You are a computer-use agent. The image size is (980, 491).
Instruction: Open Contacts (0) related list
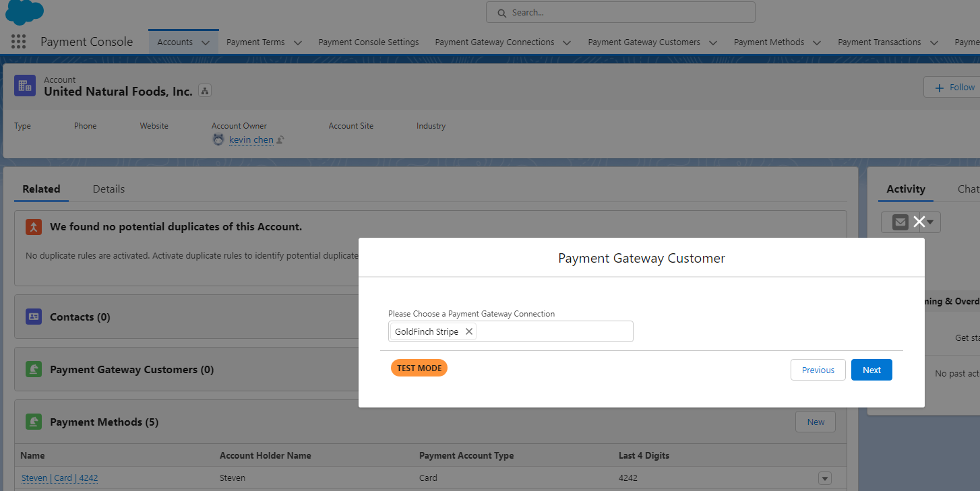[x=80, y=317]
